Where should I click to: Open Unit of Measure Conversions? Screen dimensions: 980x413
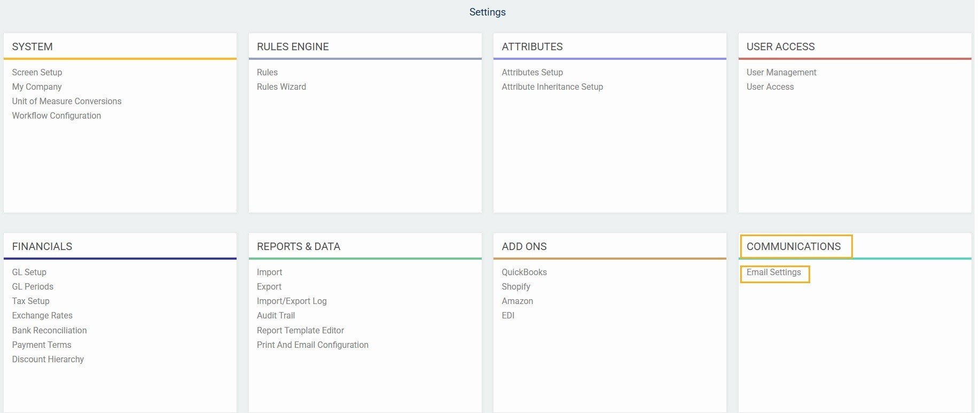click(67, 101)
